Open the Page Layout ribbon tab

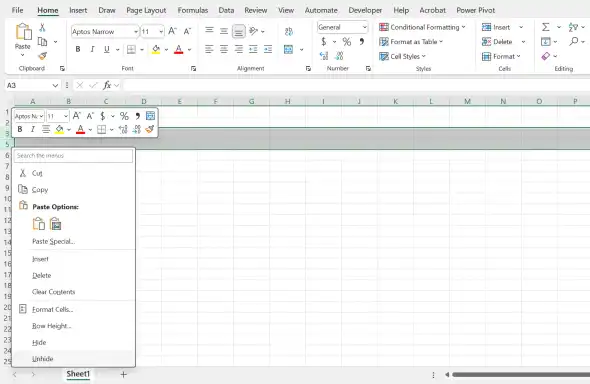(146, 10)
